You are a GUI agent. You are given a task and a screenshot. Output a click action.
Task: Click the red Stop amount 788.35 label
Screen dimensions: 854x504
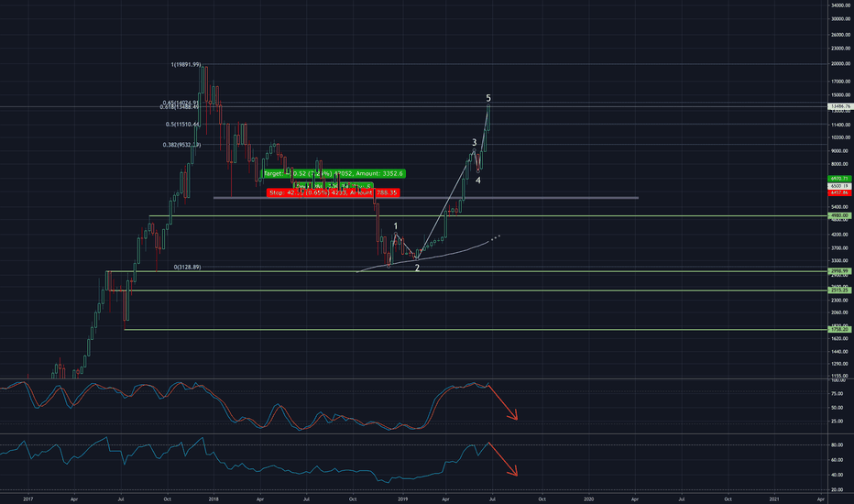pos(334,192)
